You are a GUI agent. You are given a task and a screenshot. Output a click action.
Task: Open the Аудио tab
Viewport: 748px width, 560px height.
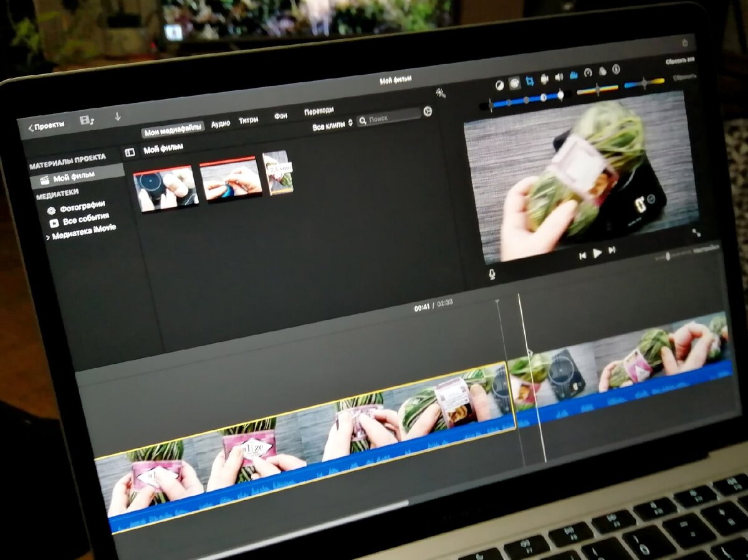[221, 123]
